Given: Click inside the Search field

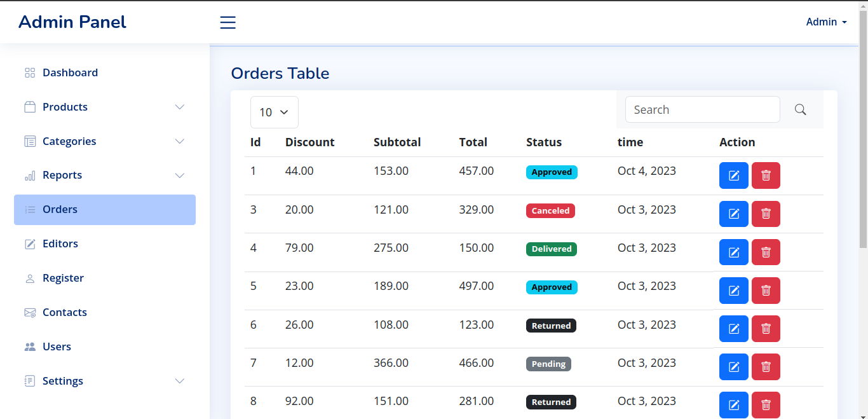Looking at the screenshot, I should [702, 109].
